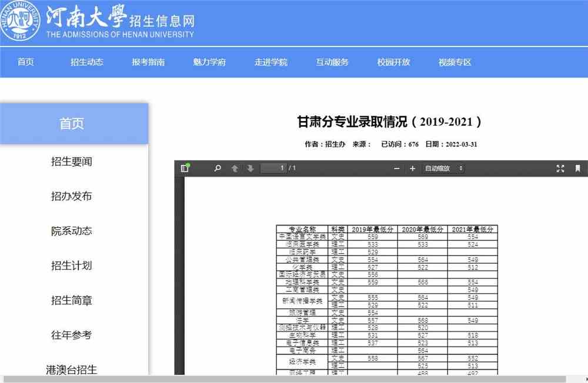Click the 河南大学招生信息网 site title

(x=121, y=21)
